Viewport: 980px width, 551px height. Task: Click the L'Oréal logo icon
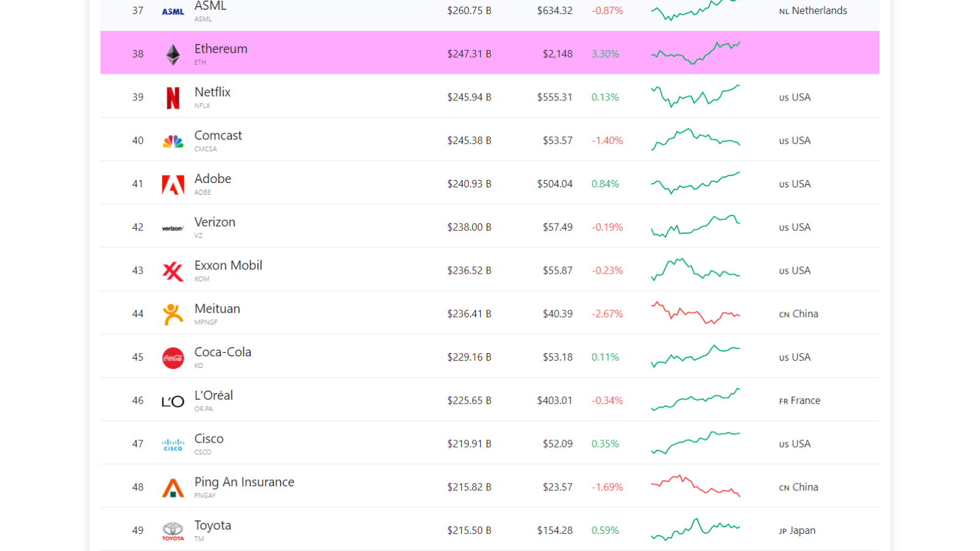[x=173, y=402]
